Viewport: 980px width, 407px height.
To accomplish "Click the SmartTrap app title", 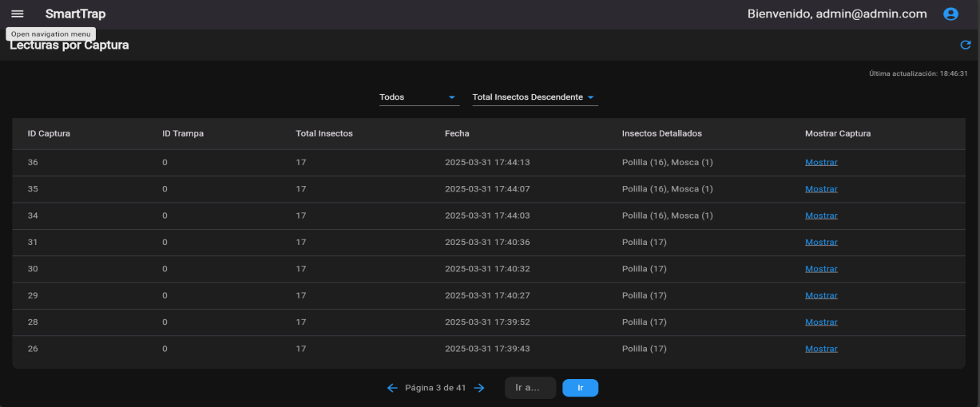I will [75, 14].
